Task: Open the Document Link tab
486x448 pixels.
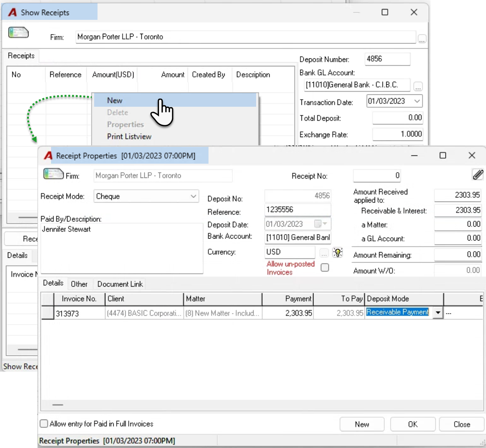Action: [120, 284]
